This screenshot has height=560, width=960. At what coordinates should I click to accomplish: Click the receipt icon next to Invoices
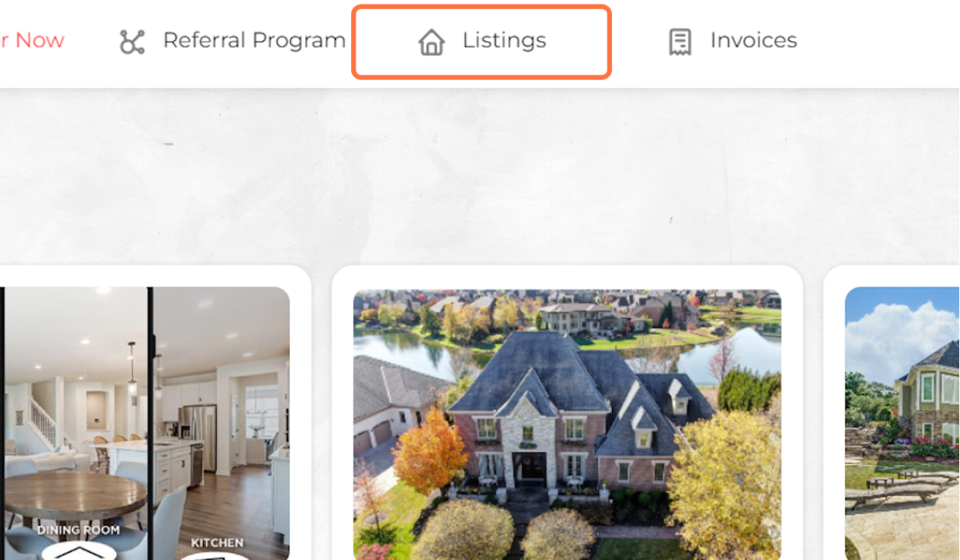tap(679, 42)
